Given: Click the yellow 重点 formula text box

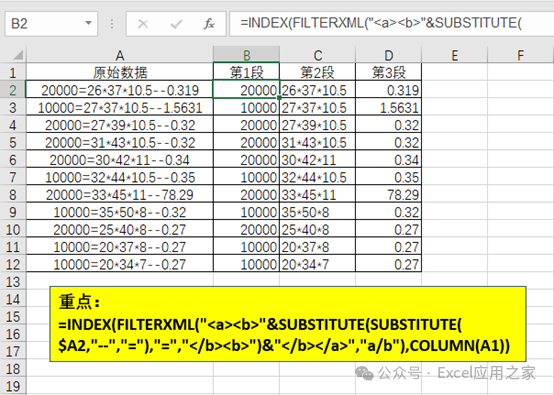Looking at the screenshot, I should click(x=288, y=324).
